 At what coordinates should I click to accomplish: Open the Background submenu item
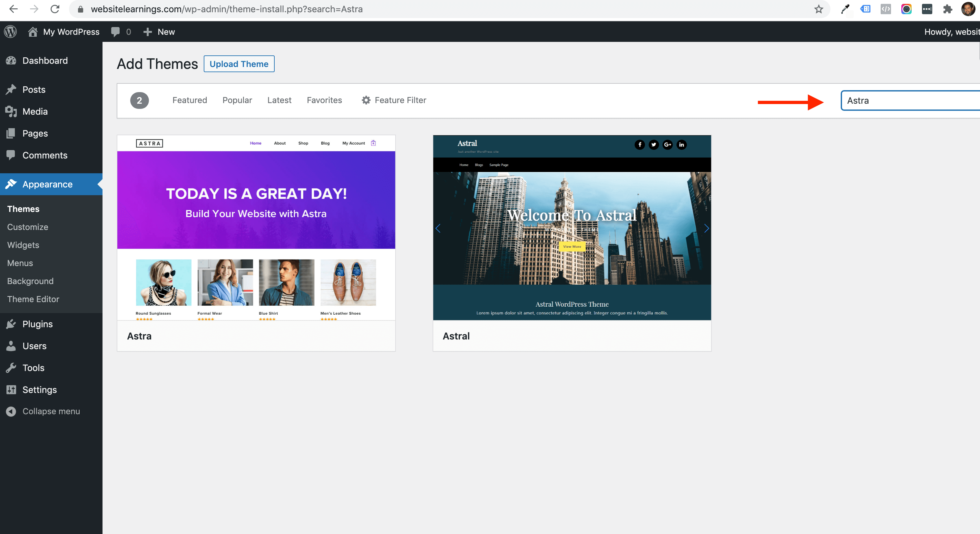(30, 281)
